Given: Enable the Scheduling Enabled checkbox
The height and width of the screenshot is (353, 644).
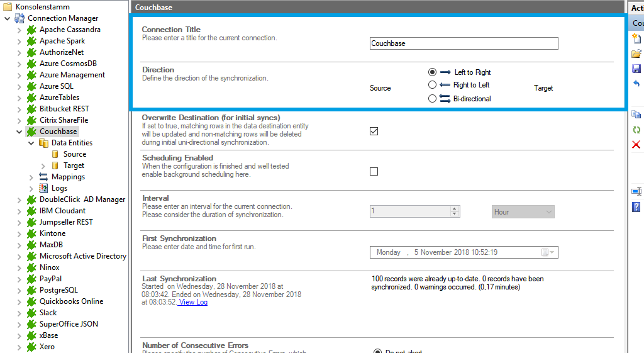Looking at the screenshot, I should tap(374, 171).
